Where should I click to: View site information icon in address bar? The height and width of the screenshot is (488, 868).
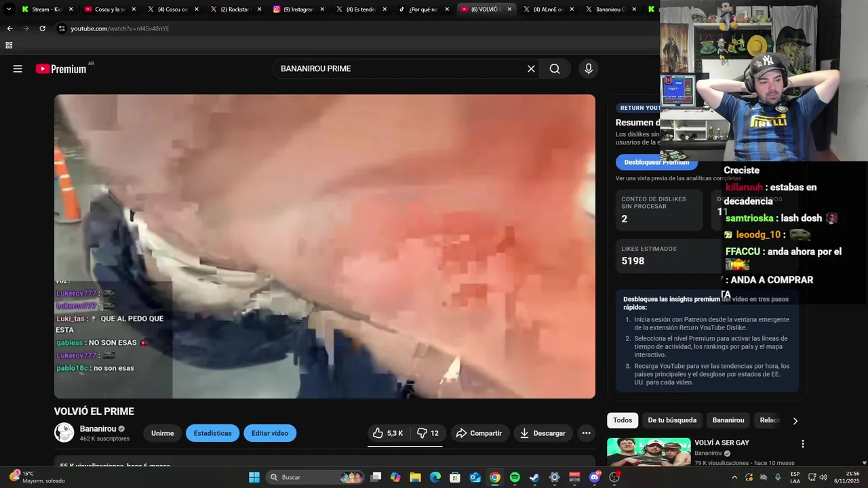(x=62, y=28)
